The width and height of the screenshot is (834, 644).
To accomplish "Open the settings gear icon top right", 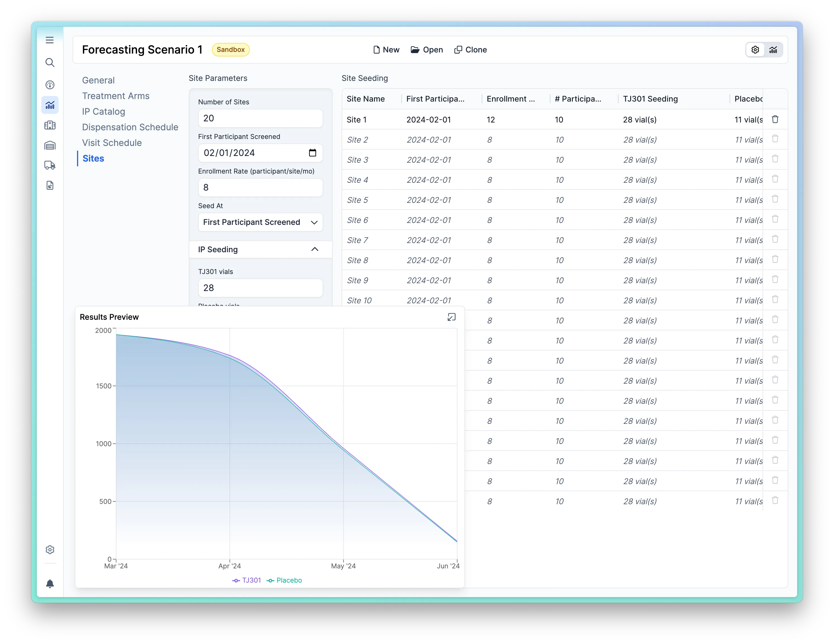I will tap(756, 49).
